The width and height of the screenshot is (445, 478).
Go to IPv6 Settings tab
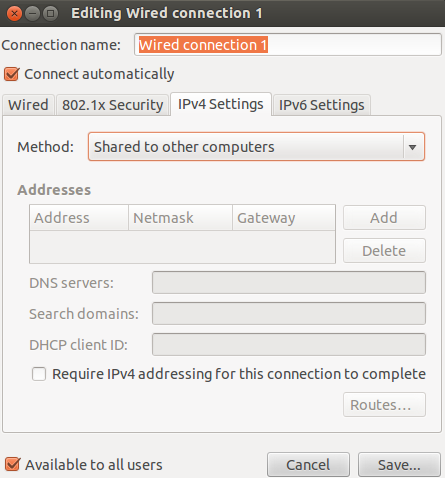(x=321, y=105)
